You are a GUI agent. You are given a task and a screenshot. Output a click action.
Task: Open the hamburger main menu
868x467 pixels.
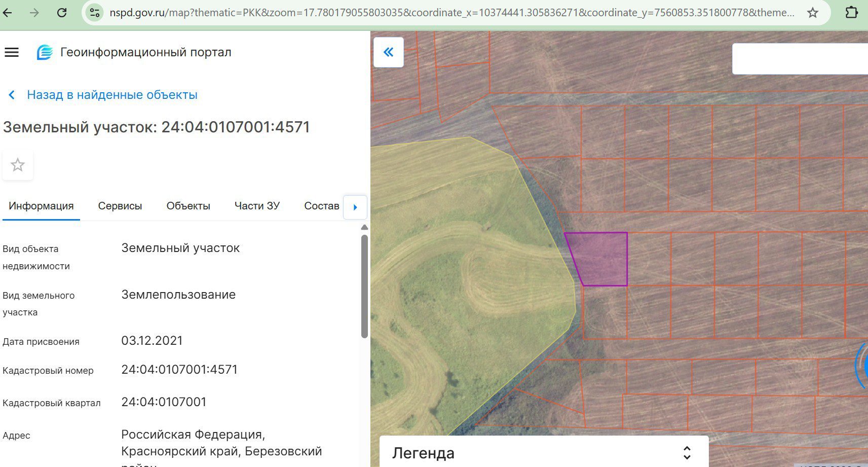point(12,52)
